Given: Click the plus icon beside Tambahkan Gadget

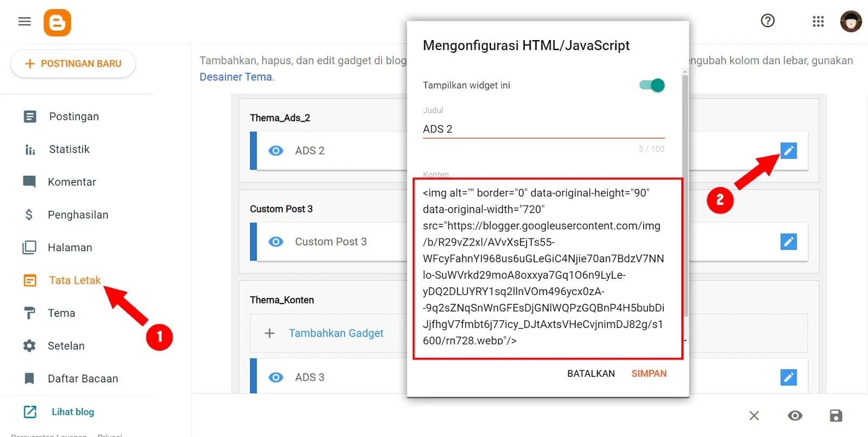Looking at the screenshot, I should click(x=269, y=333).
